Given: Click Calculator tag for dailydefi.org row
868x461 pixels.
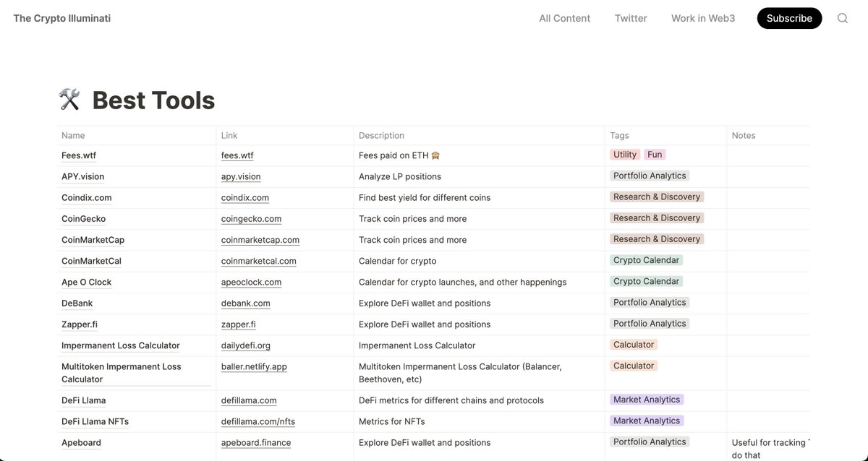Looking at the screenshot, I should pos(634,345).
